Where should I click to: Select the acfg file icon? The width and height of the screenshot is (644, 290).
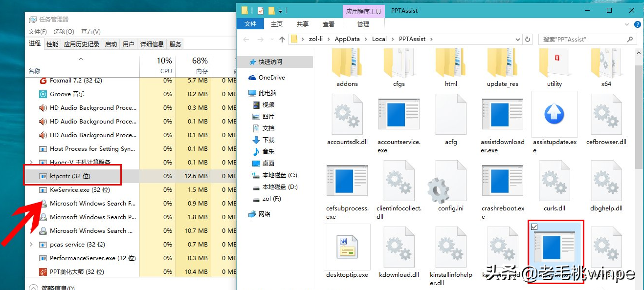tap(451, 114)
